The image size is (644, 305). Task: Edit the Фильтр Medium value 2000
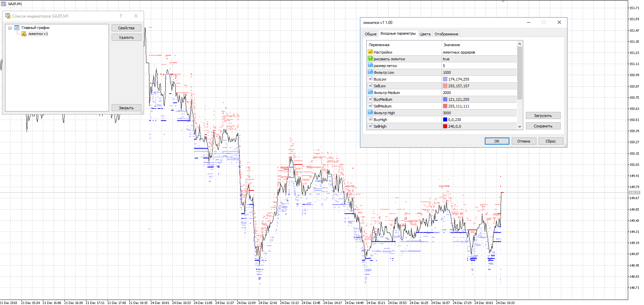479,93
